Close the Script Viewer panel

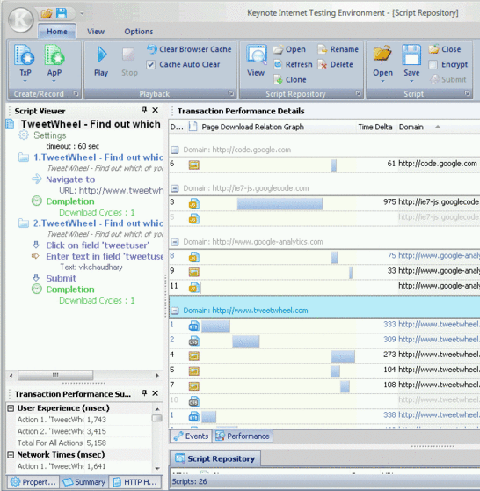point(155,110)
